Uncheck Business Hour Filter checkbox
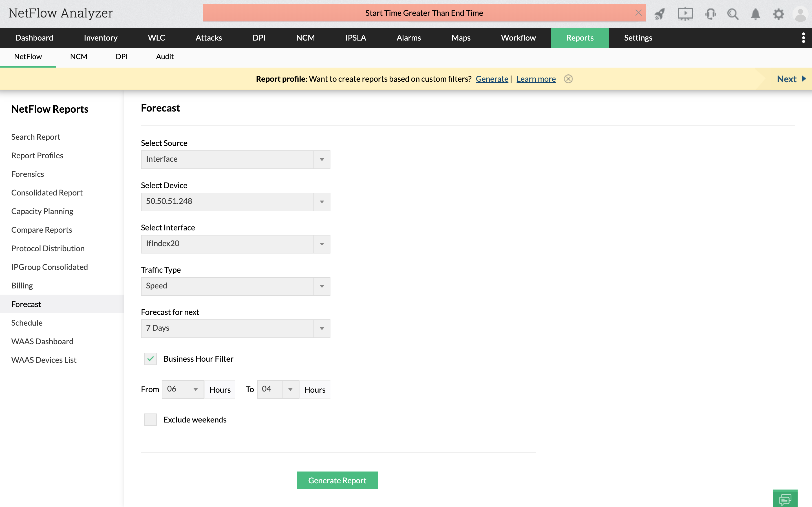Screen dimensions: 812x507 [x=150, y=359]
